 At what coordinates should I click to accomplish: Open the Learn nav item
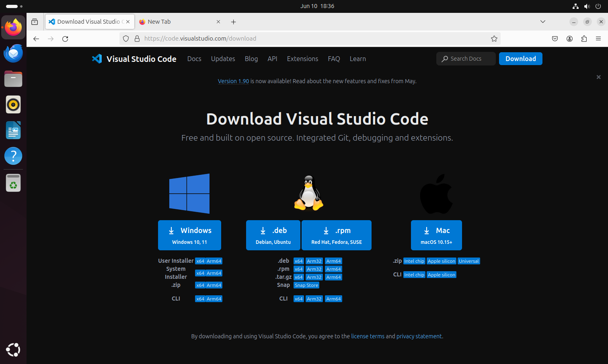[x=357, y=59]
